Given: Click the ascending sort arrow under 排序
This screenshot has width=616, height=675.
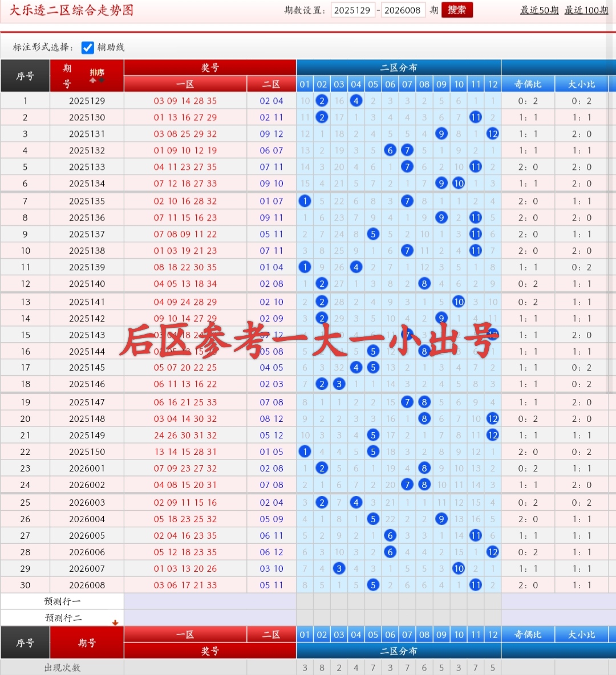Looking at the screenshot, I should [x=93, y=80].
